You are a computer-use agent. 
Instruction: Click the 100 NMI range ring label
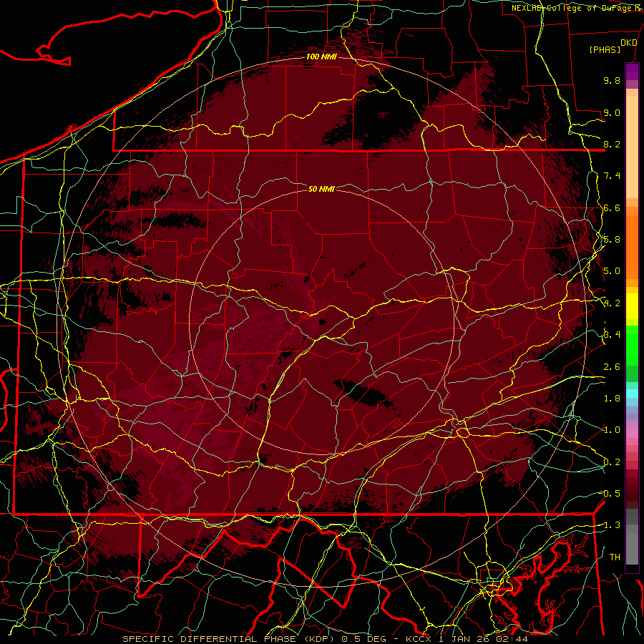point(321,57)
